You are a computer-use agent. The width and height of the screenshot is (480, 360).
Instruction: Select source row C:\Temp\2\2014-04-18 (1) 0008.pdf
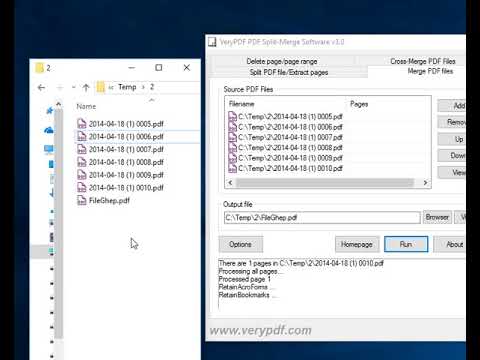pyautogui.click(x=285, y=147)
